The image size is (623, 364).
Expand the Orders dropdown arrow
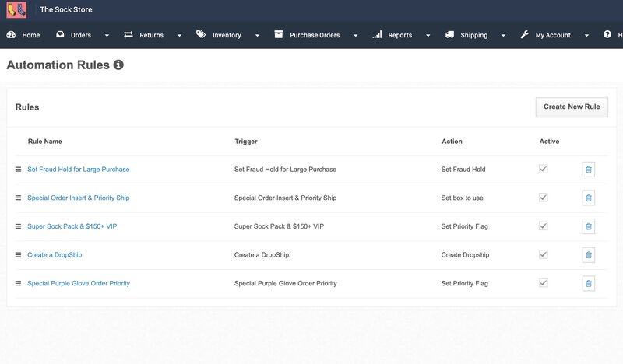tap(107, 36)
